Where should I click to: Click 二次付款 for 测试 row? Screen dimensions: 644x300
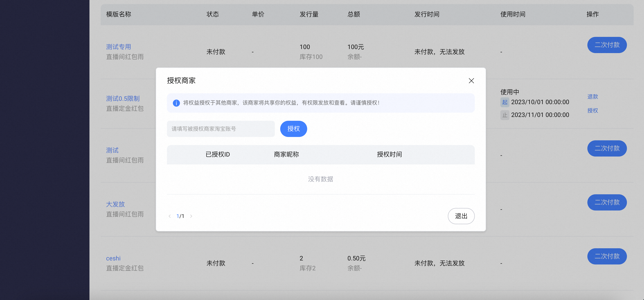point(607,148)
